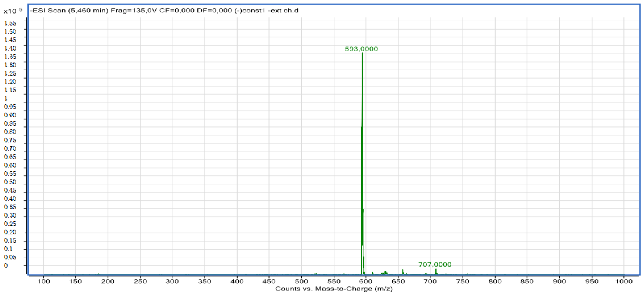Image resolution: width=644 pixels, height=295 pixels.
Task: Click the 0.95 value on counts axis
Action: 10,107
